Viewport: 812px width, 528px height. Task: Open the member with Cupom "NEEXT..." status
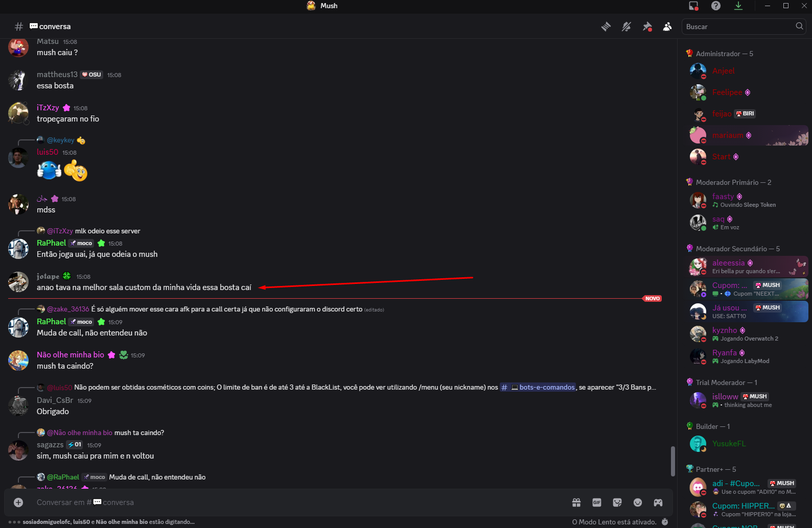(748, 289)
